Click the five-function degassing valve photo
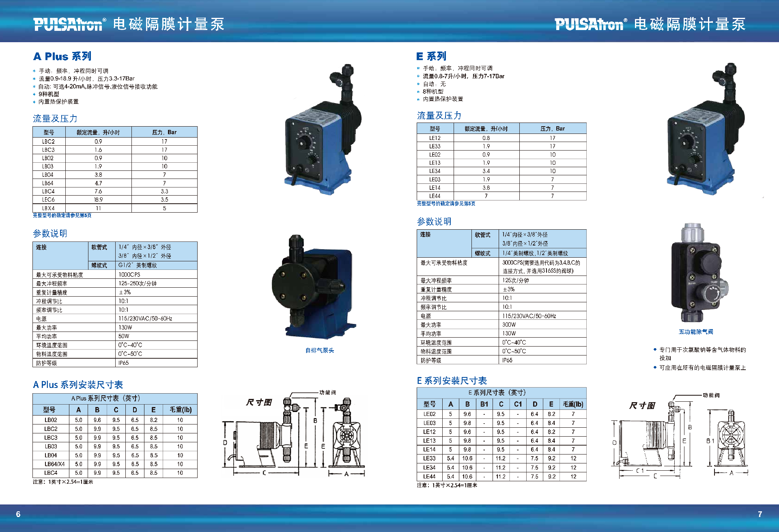This screenshot has width=779, height=532. [x=699, y=273]
